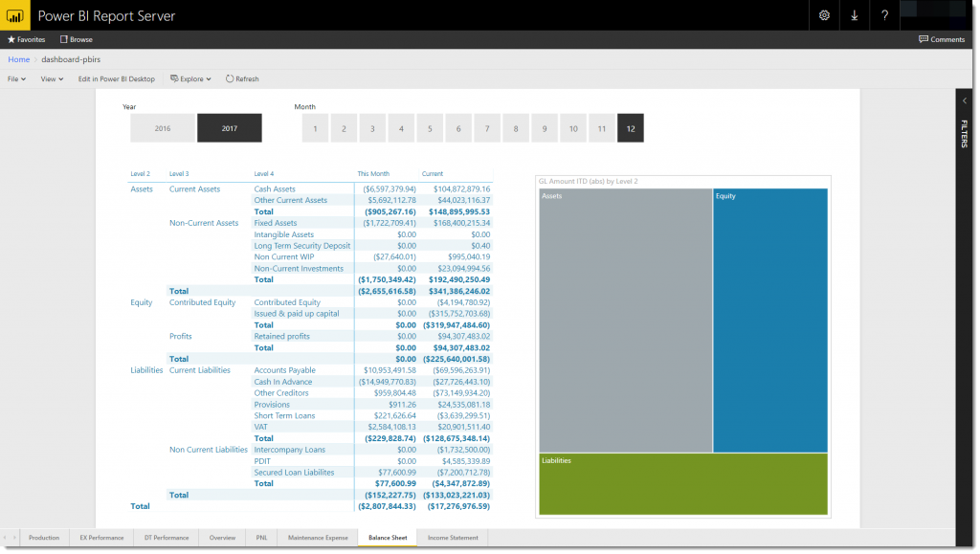Viewport: 980px width, 554px height.
Task: Click Edit in Power BI Desktop
Action: point(116,78)
